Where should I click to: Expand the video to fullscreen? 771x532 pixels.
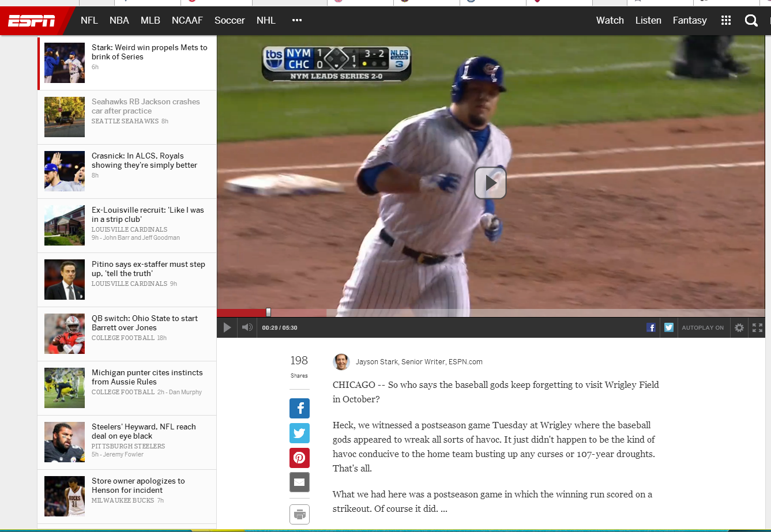(757, 328)
